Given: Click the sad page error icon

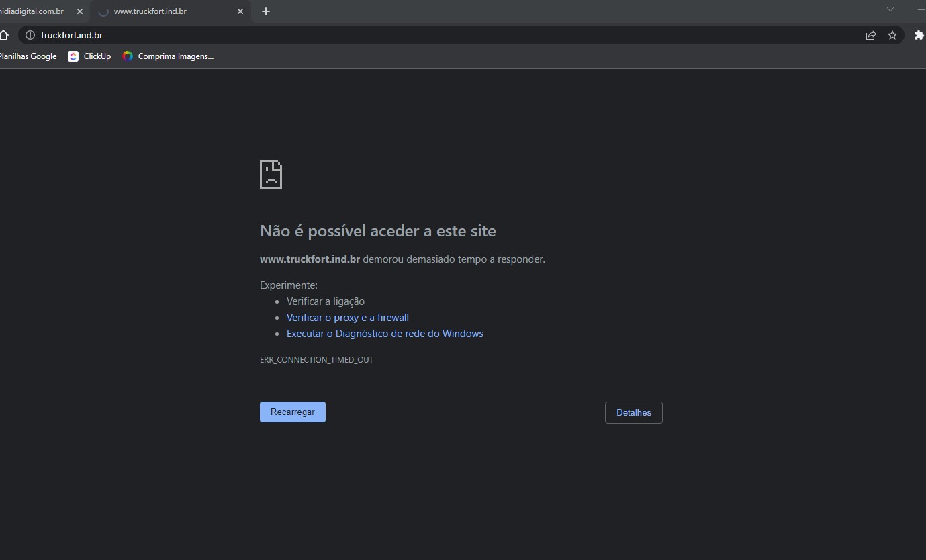Looking at the screenshot, I should (271, 175).
